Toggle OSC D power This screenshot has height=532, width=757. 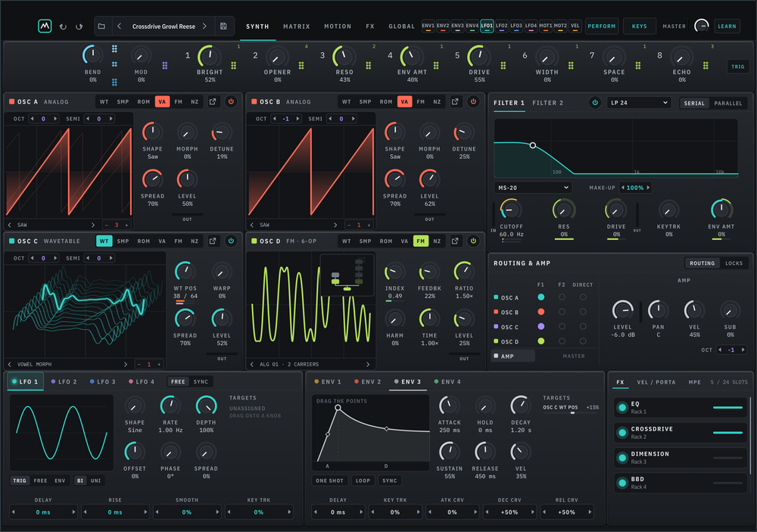473,241
